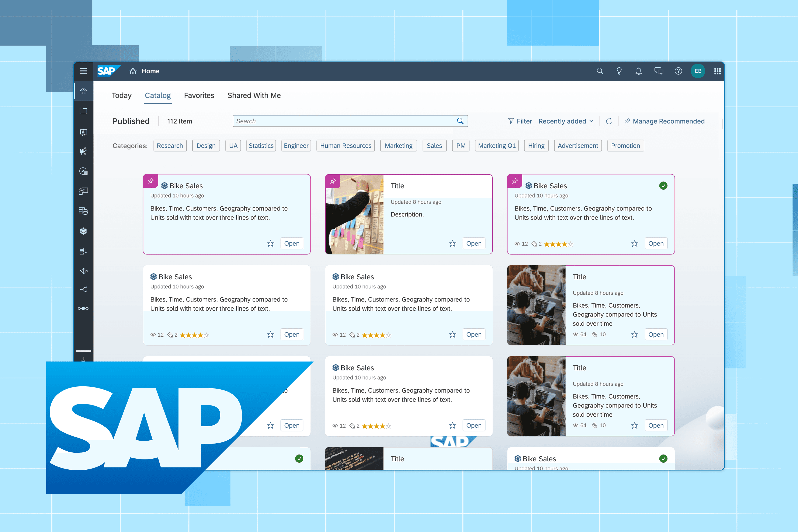Screen dimensions: 798x532
Task: Toggle favorite star on sticky-notes Title card
Action: click(452, 244)
